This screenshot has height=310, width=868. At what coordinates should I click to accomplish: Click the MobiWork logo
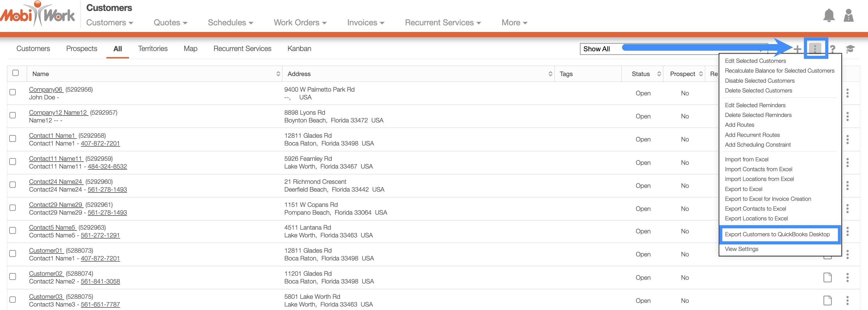pos(38,14)
